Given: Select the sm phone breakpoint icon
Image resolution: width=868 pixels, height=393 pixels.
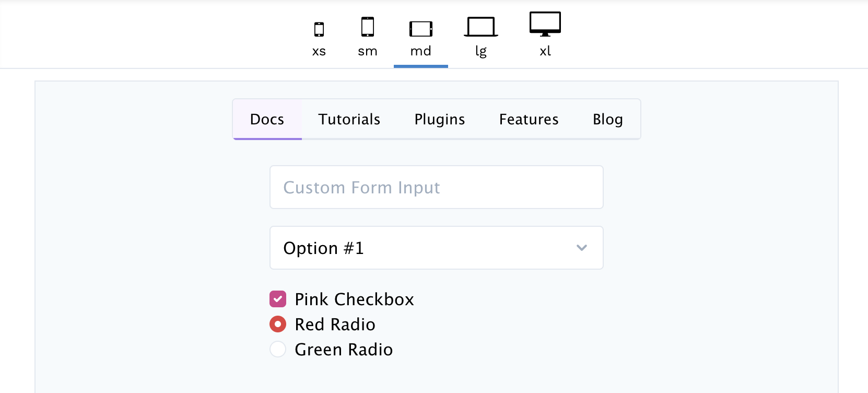Looking at the screenshot, I should tap(368, 27).
